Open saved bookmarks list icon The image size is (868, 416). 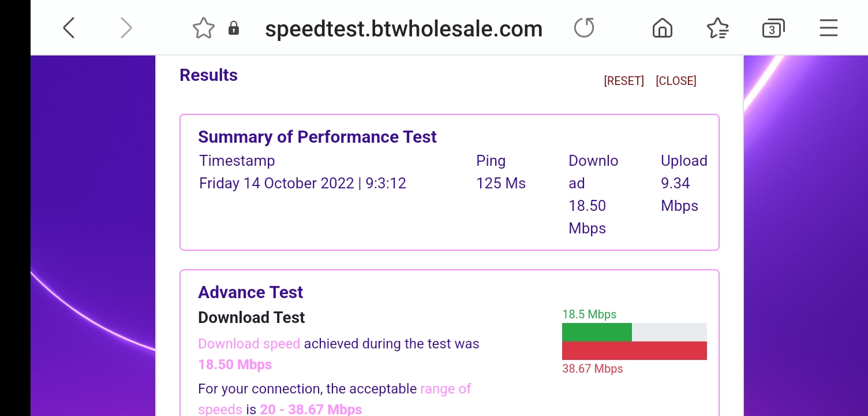717,27
